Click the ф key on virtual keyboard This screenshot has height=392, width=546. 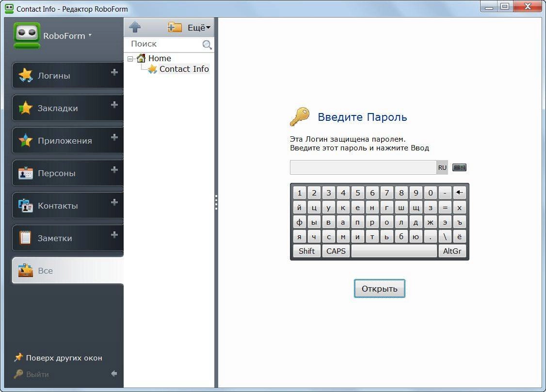click(300, 222)
